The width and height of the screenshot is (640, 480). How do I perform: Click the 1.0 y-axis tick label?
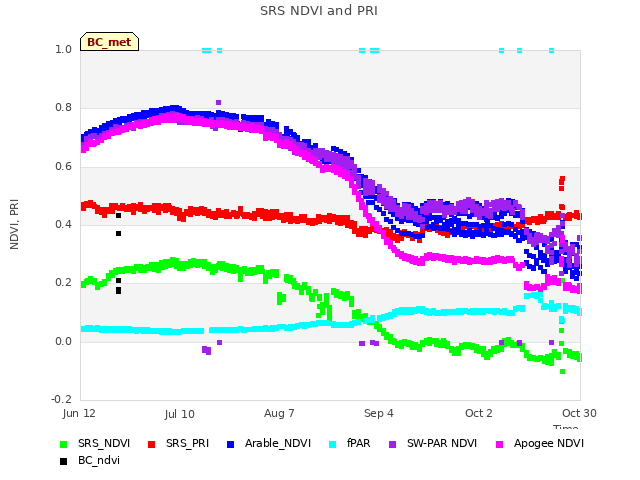tap(63, 50)
